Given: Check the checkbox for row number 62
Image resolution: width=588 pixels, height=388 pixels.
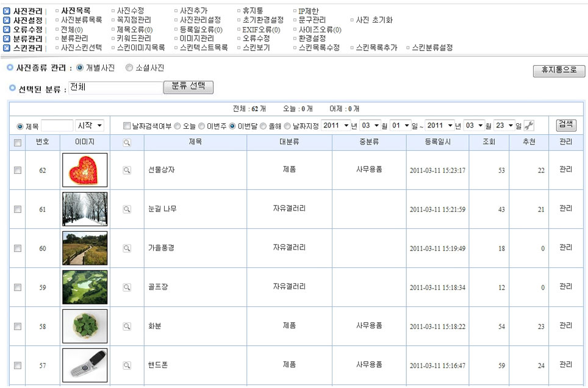Looking at the screenshot, I should [18, 170].
